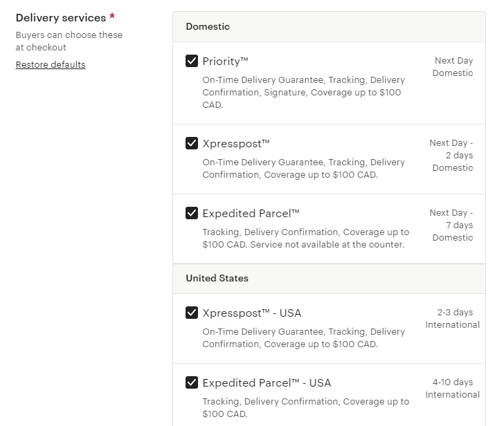Viewport: 504px width, 426px height.
Task: Click 'Buyers can choose these at checkout' text
Action: (x=69, y=41)
